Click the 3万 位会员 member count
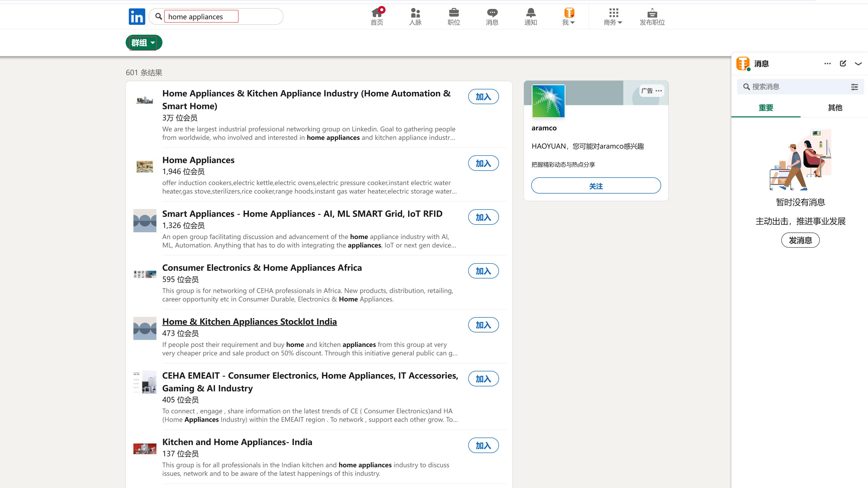The width and height of the screenshot is (868, 488). point(180,118)
